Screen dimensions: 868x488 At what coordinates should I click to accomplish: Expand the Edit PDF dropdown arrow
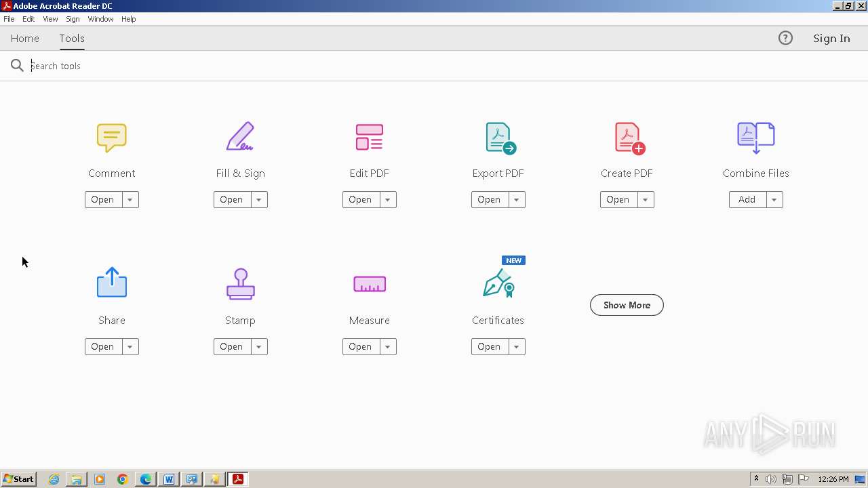click(387, 199)
